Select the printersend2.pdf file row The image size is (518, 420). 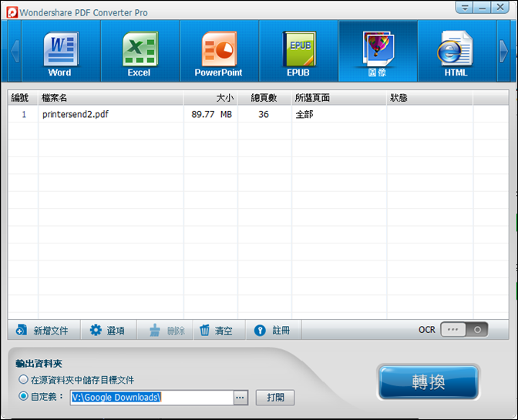[x=258, y=114]
